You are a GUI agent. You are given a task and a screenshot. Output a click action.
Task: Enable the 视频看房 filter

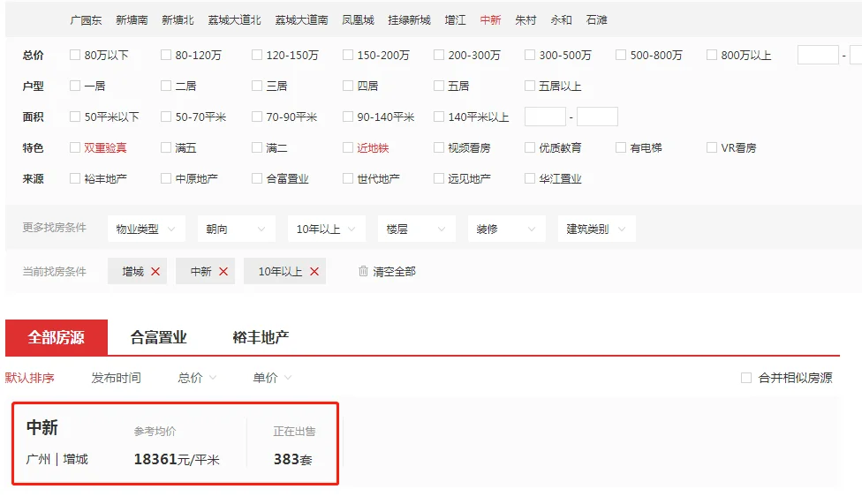pyautogui.click(x=439, y=147)
